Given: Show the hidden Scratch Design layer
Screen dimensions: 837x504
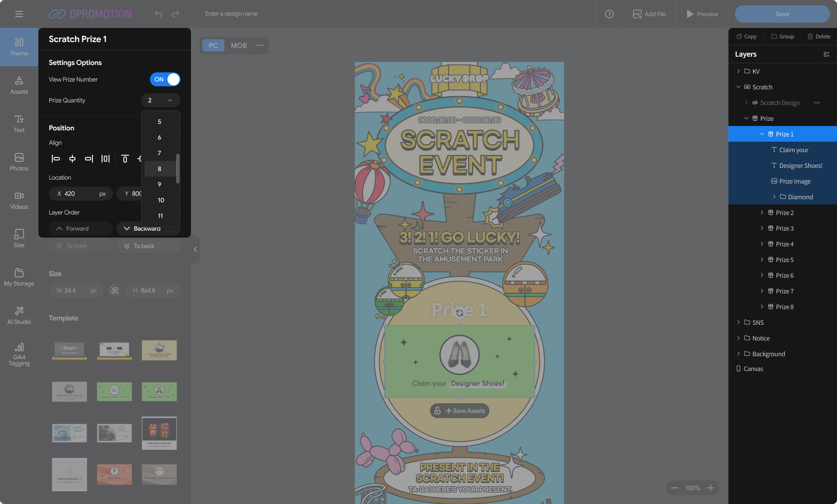Looking at the screenshot, I should (x=817, y=103).
